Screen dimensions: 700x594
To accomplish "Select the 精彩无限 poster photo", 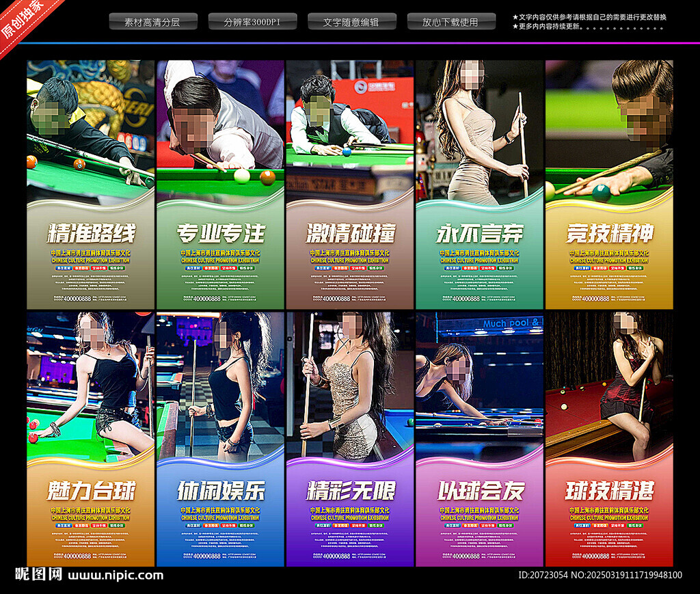I will [350, 386].
